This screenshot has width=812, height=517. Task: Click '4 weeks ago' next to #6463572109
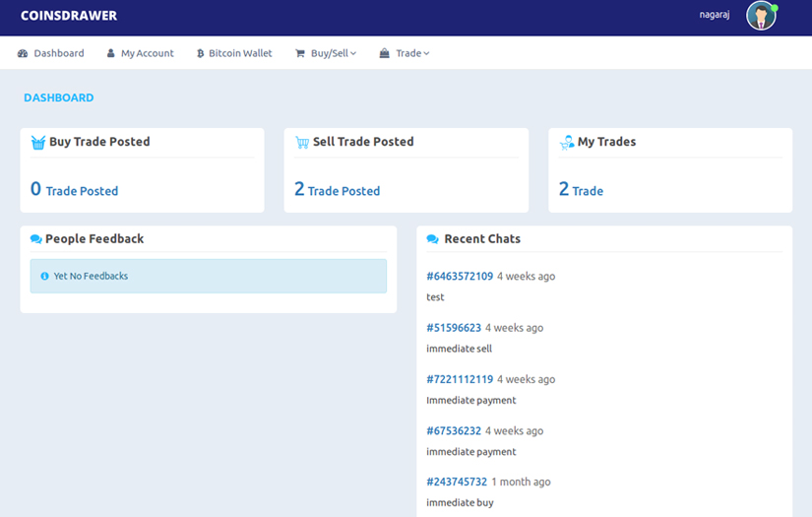pos(527,277)
